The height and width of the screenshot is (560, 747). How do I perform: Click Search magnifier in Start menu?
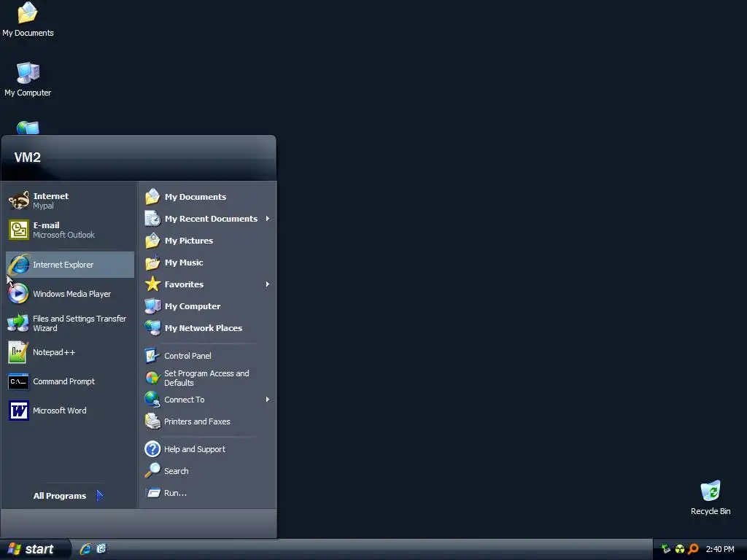click(152, 470)
